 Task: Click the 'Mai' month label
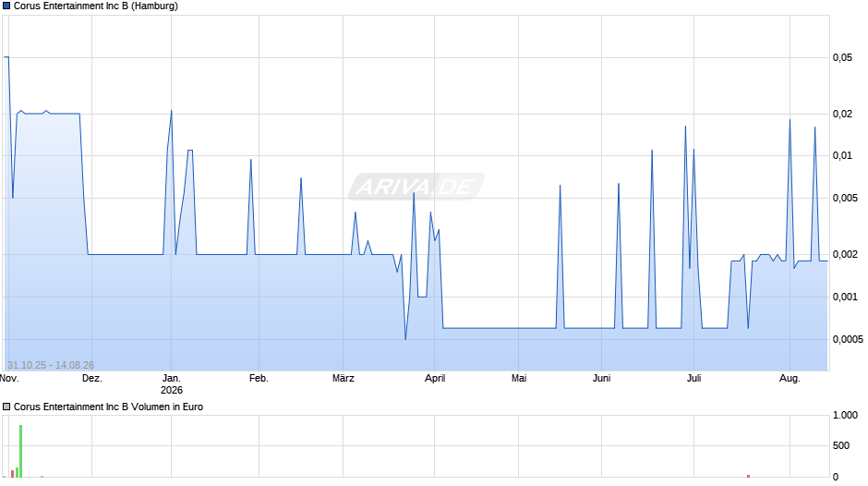(x=519, y=379)
